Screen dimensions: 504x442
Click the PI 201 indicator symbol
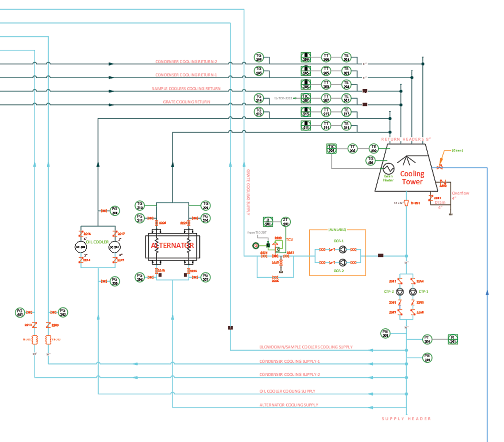[453, 339]
